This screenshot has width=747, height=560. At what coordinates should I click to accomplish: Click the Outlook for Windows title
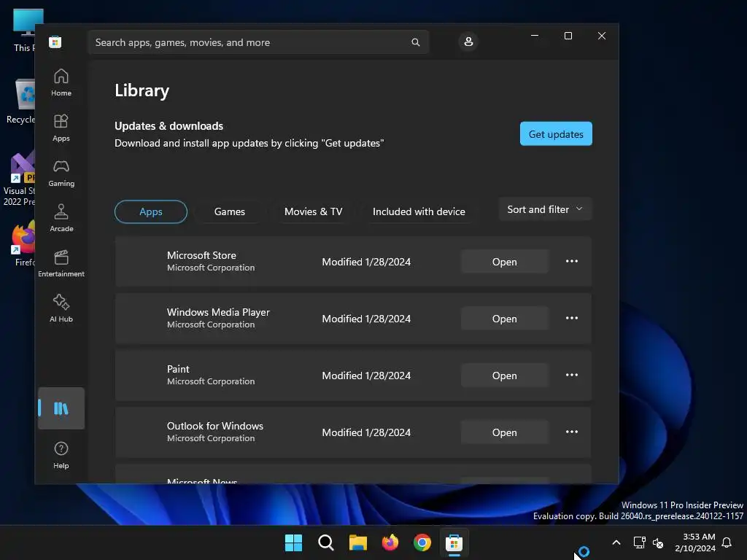[x=215, y=426]
